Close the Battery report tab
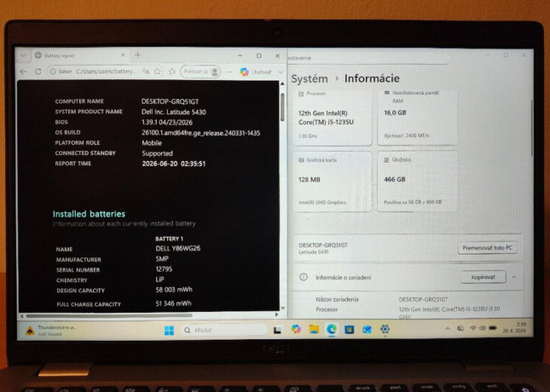The height and width of the screenshot is (392, 550). coord(123,55)
